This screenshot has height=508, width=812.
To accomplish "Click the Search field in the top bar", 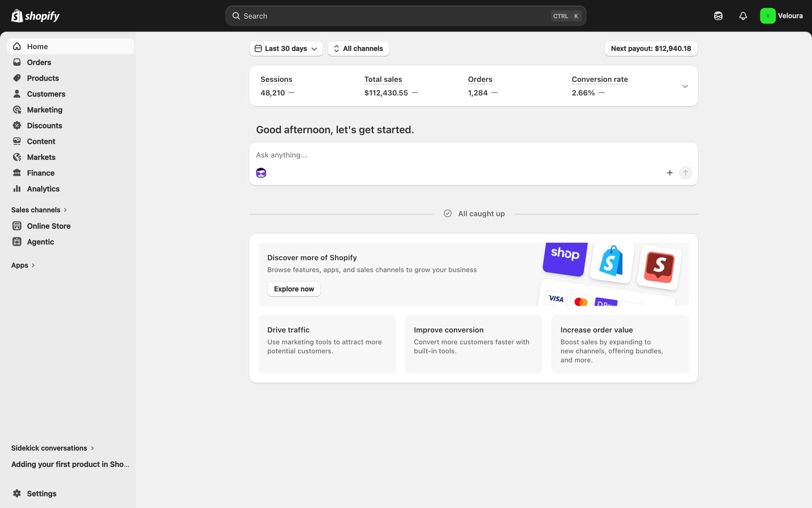I will point(406,16).
